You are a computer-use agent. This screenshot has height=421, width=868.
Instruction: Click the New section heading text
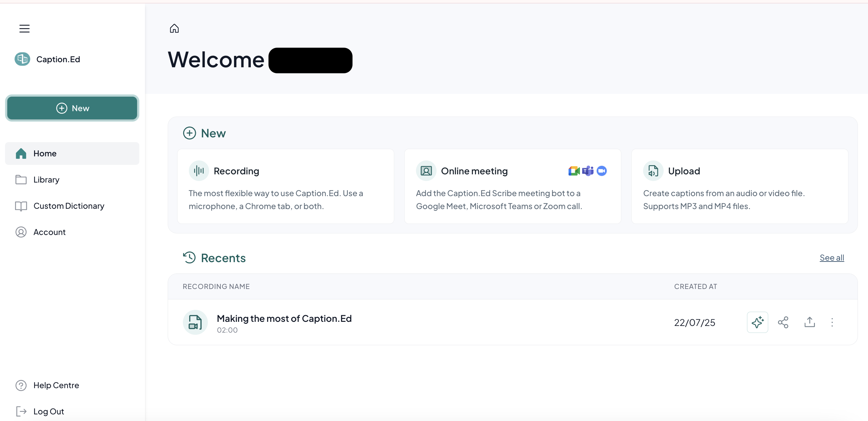[213, 133]
